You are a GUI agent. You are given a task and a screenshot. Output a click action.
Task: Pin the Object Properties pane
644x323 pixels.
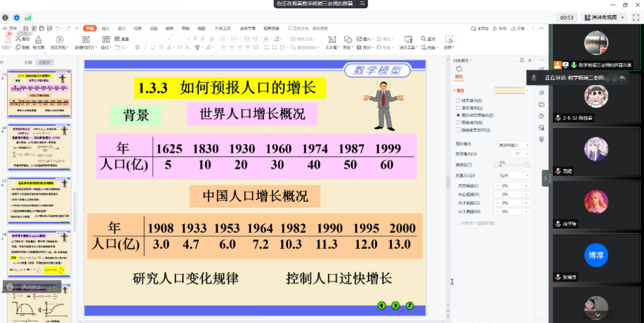click(x=522, y=60)
